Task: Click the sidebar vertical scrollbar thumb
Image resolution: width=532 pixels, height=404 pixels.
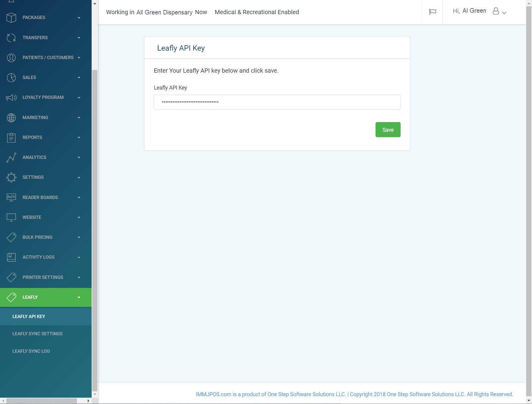Action: (95, 231)
